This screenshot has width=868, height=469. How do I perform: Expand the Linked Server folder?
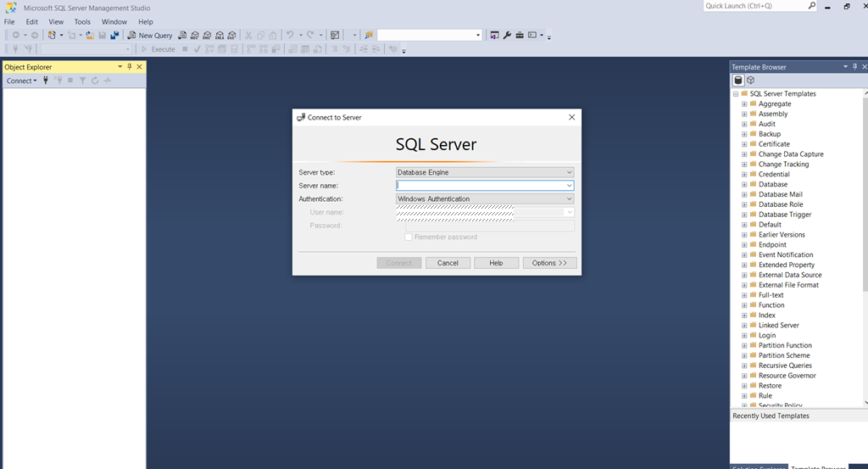coord(744,326)
